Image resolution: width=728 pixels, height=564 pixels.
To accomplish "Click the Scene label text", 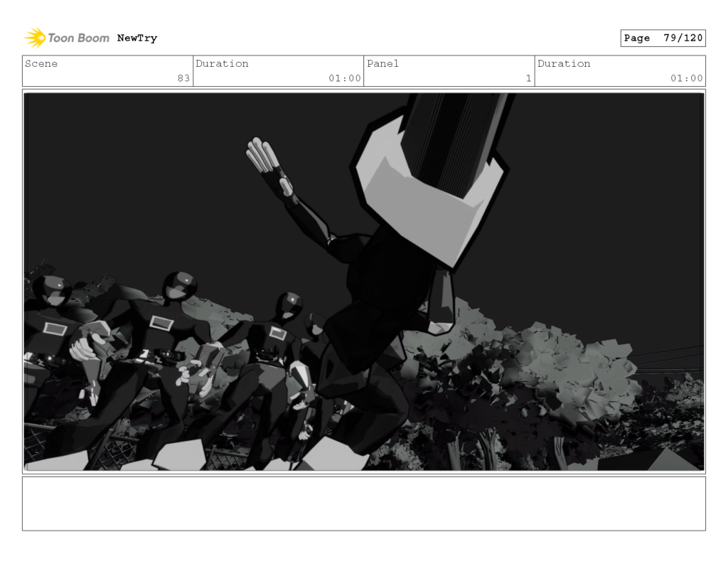I will tap(42, 63).
